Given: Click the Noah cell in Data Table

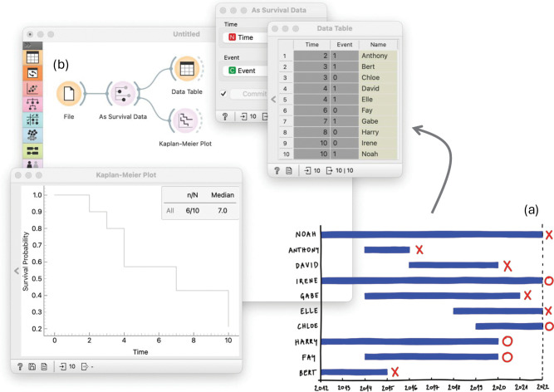Looking at the screenshot, I should pyautogui.click(x=378, y=154).
